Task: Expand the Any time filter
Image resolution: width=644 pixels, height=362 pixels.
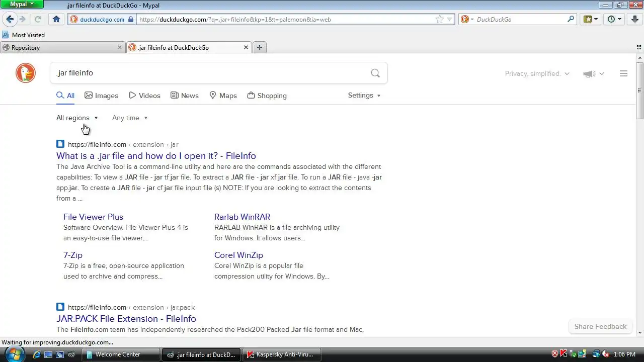Action: (x=130, y=118)
